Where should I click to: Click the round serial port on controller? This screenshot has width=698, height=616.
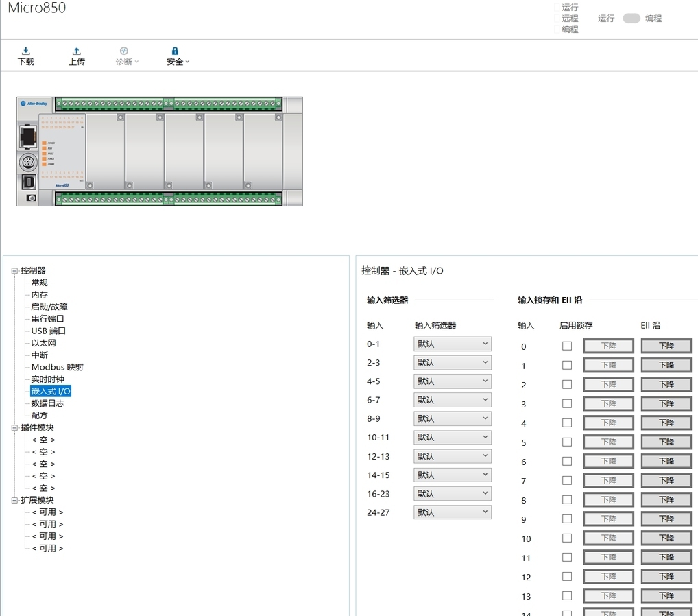tap(28, 163)
